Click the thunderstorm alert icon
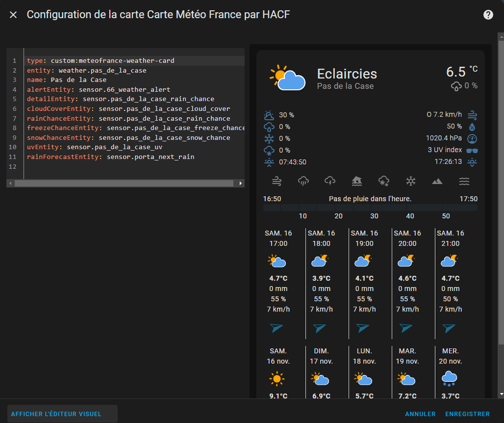Image resolution: width=504 pixels, height=423 pixels. coord(330,182)
